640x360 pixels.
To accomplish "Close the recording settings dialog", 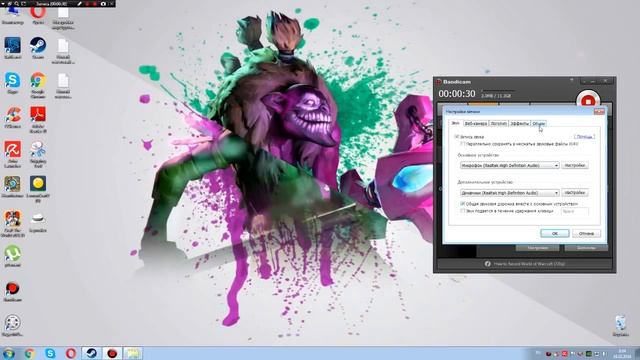I will 599,111.
